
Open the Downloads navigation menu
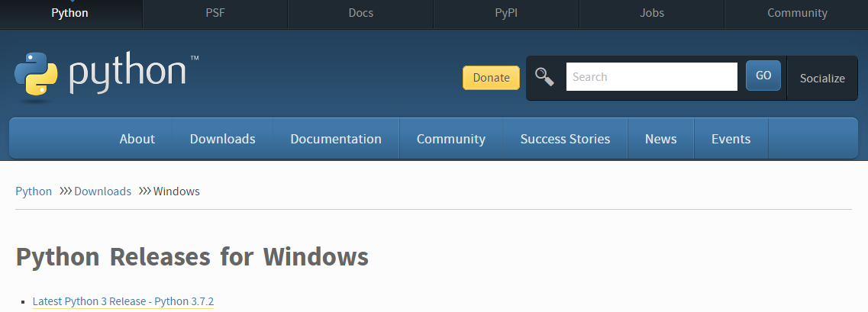coord(223,139)
